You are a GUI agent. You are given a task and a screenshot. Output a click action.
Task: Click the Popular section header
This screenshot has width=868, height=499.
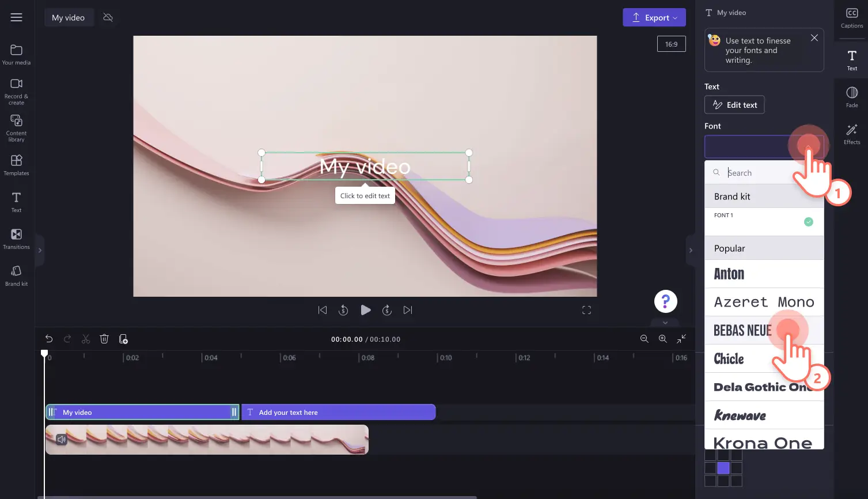pyautogui.click(x=764, y=248)
